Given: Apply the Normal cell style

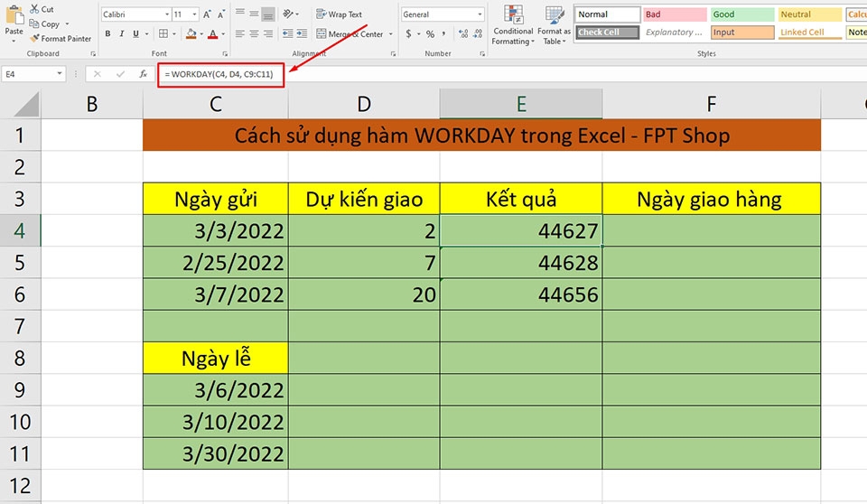Looking at the screenshot, I should coord(607,14).
